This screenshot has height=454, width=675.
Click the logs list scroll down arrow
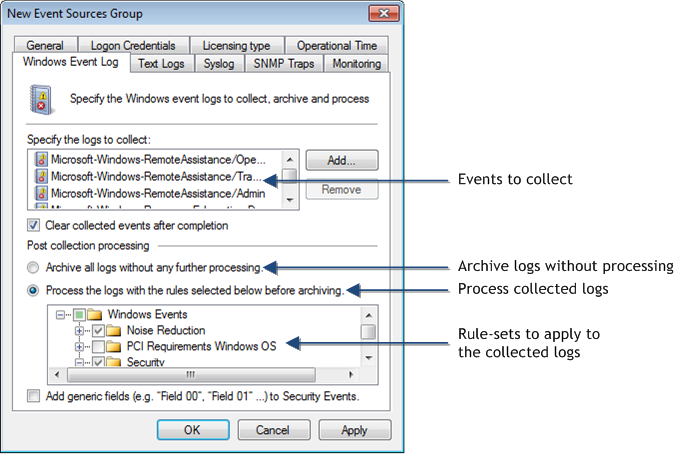(x=290, y=200)
